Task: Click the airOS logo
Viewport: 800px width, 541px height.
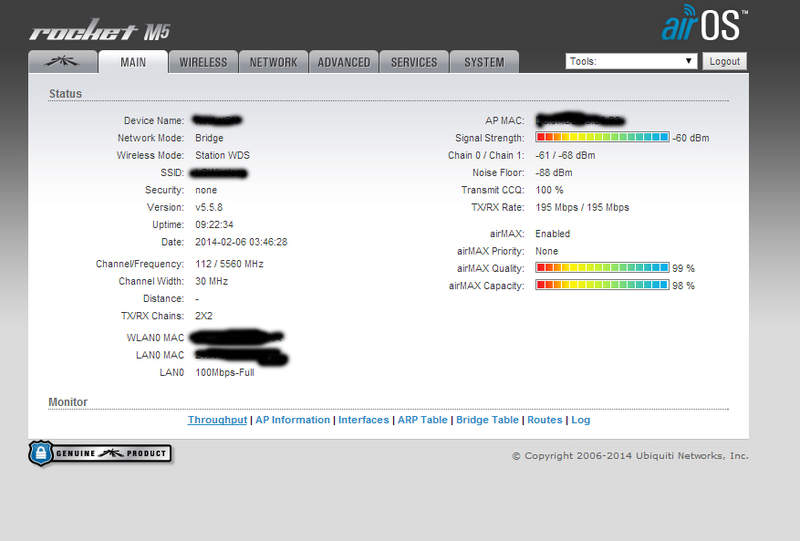Action: click(704, 23)
